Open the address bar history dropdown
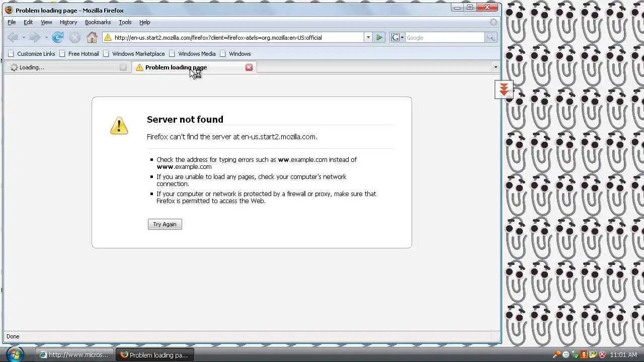The height and width of the screenshot is (362, 644). click(368, 38)
